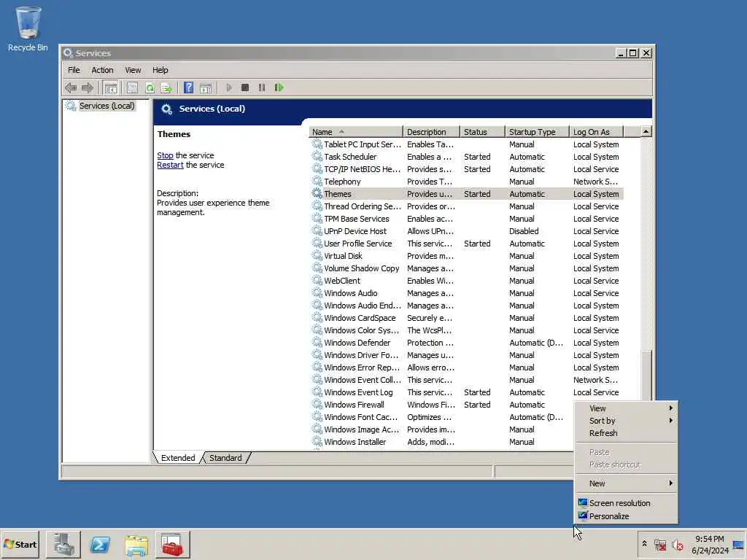The image size is (747, 560).
Task: Open the File menu
Action: click(x=74, y=70)
